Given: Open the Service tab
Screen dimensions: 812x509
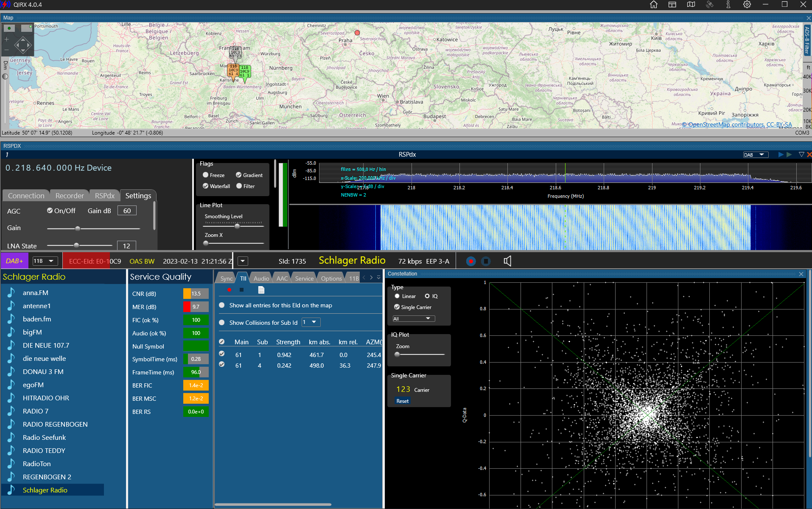Looking at the screenshot, I should 305,278.
